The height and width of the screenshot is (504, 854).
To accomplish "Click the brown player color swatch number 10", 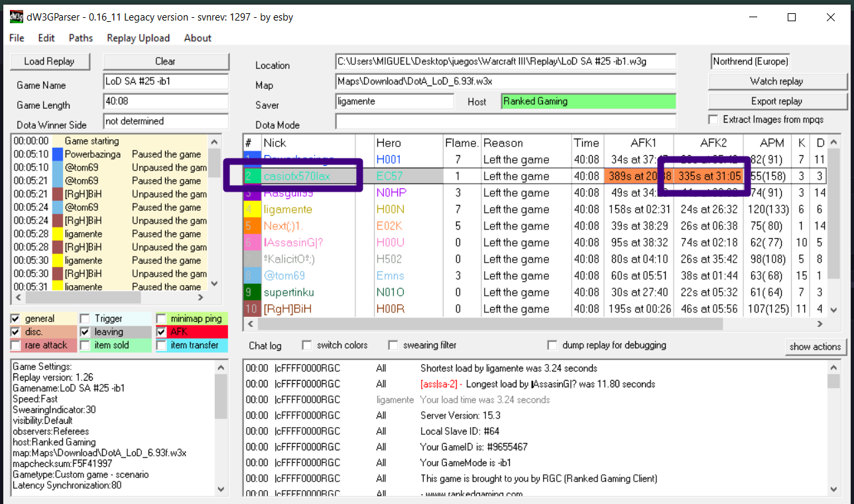I will [x=251, y=309].
